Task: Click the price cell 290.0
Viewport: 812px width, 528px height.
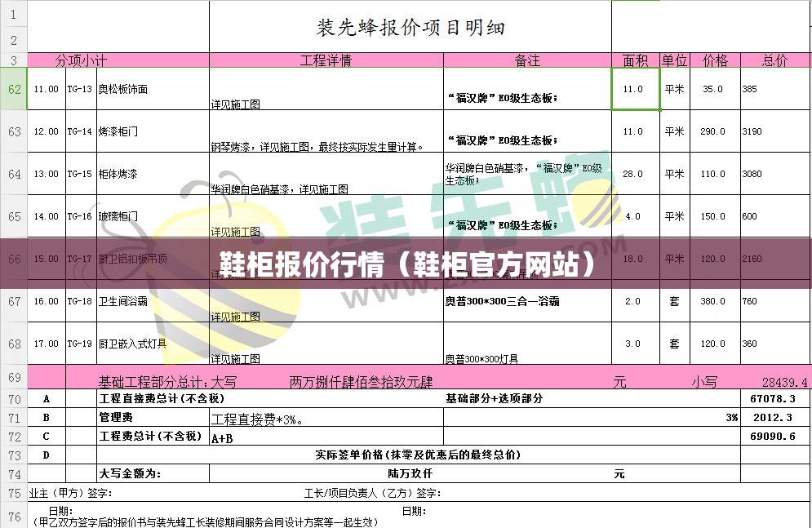Action: pos(715,131)
